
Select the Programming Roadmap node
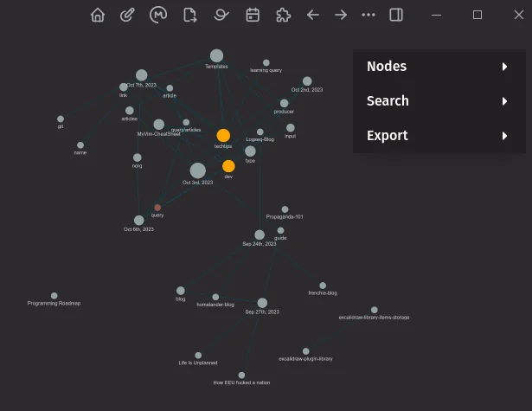click(54, 296)
